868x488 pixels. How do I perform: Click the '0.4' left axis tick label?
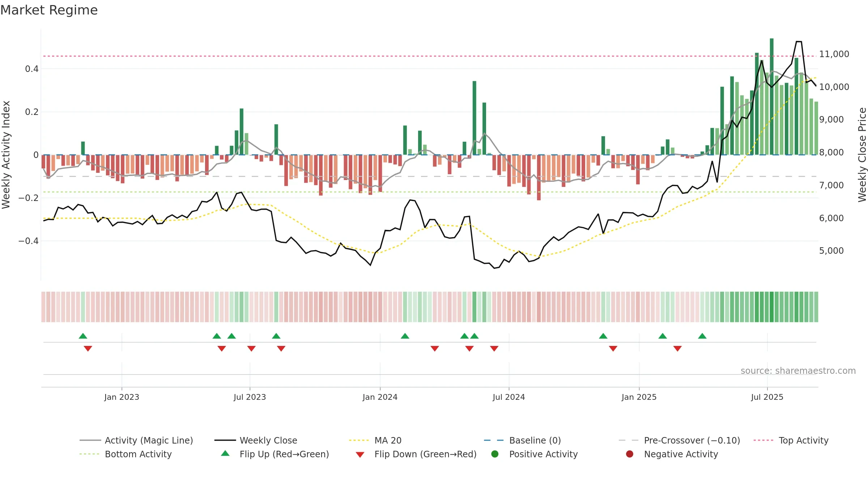click(32, 69)
